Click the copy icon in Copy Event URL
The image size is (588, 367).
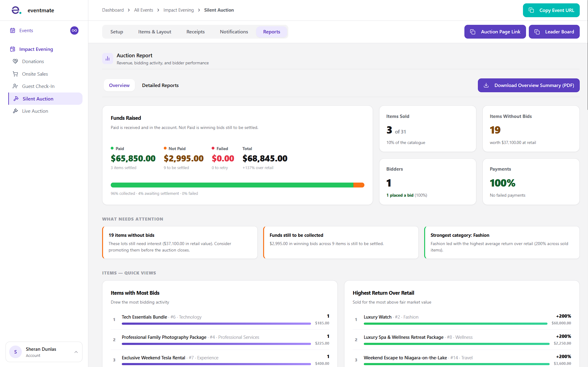pyautogui.click(x=531, y=10)
